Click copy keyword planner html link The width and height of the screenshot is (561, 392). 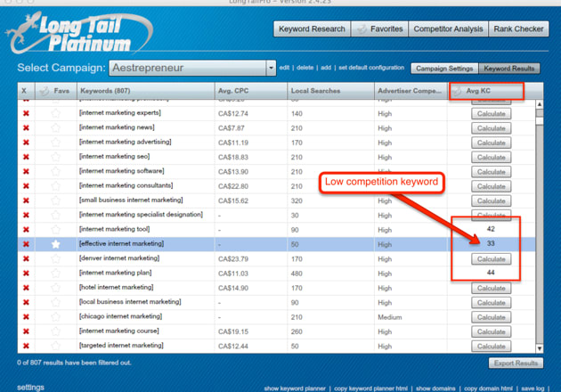click(370, 388)
